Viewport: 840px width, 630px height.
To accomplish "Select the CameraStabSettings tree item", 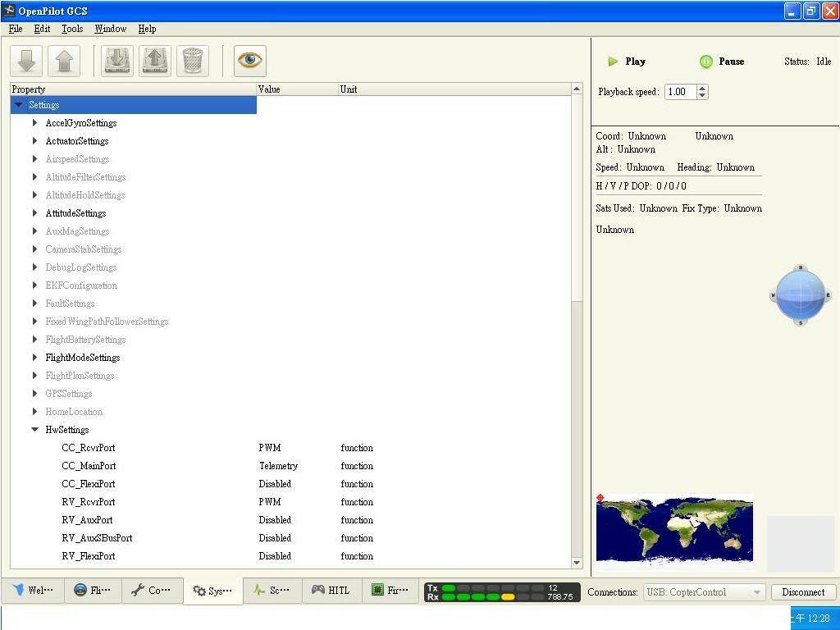I will (84, 249).
